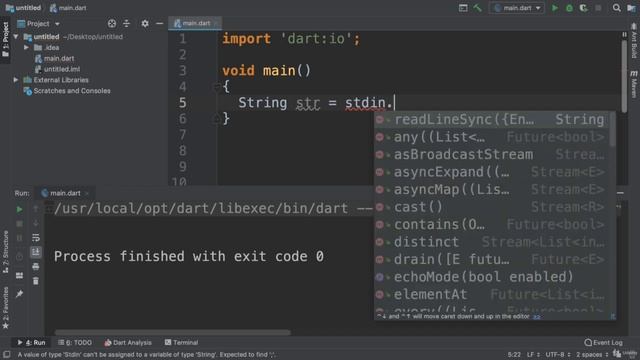Open 7: Structure side tab
Screen dimensions: 640x360
pos(5,253)
